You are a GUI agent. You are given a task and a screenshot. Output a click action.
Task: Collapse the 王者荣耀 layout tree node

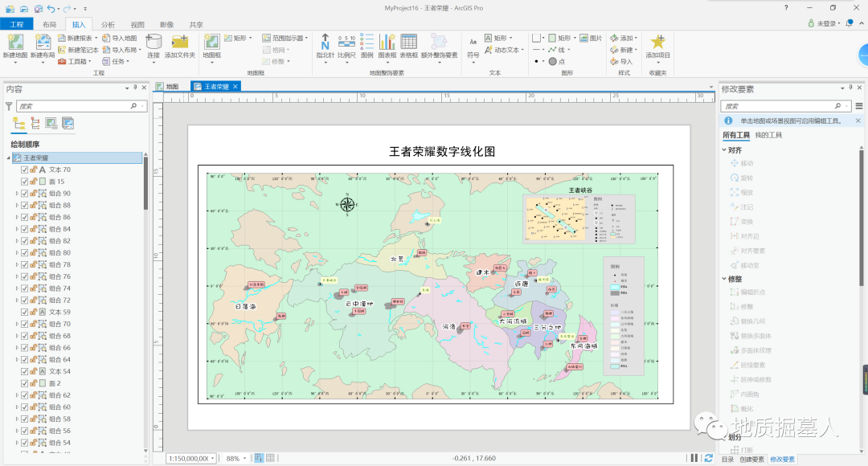pos(8,157)
